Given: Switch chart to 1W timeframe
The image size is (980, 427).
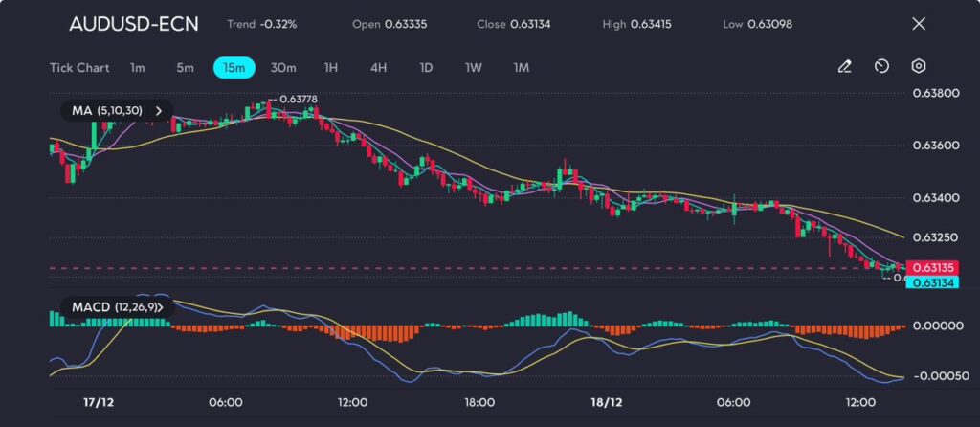Looking at the screenshot, I should tap(474, 68).
